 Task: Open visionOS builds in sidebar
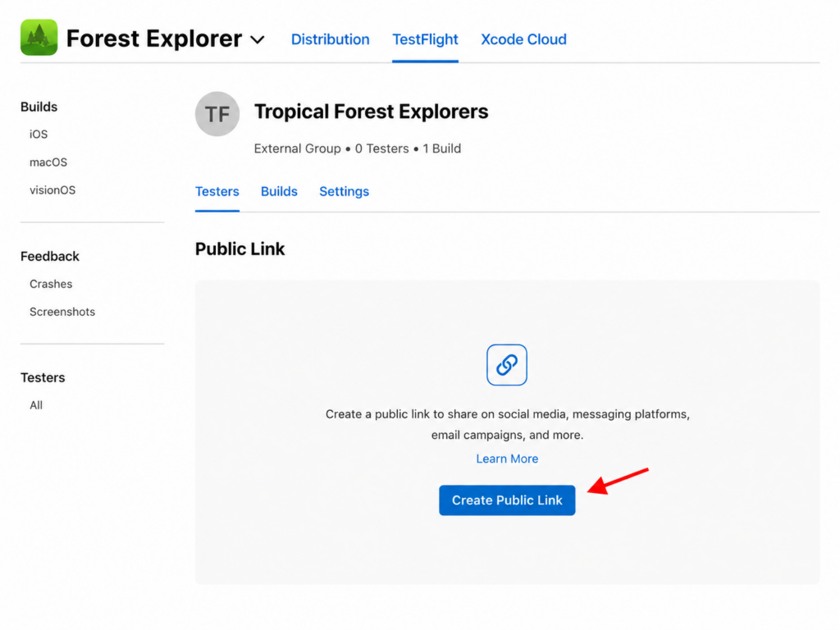pyautogui.click(x=52, y=190)
